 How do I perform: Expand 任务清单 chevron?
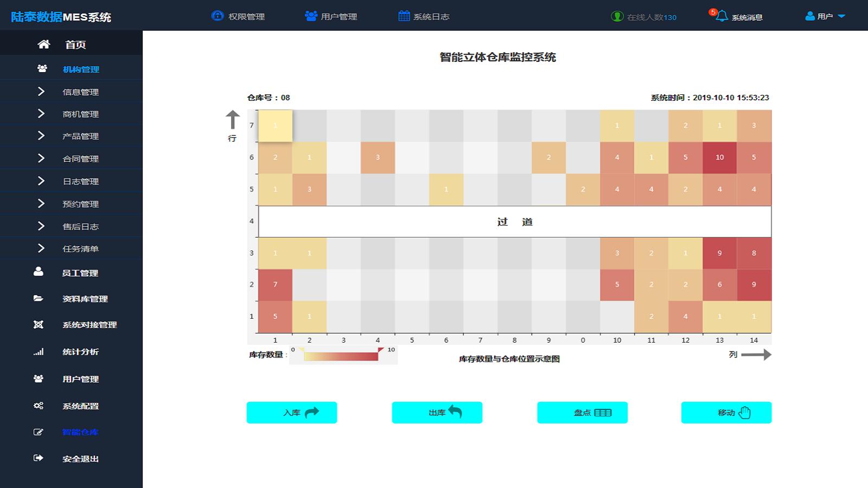41,248
